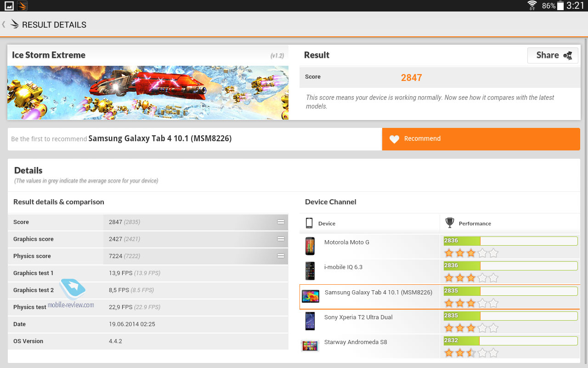The width and height of the screenshot is (588, 368).
Task: Tap the RESULT DETAILS title
Action: 54,25
